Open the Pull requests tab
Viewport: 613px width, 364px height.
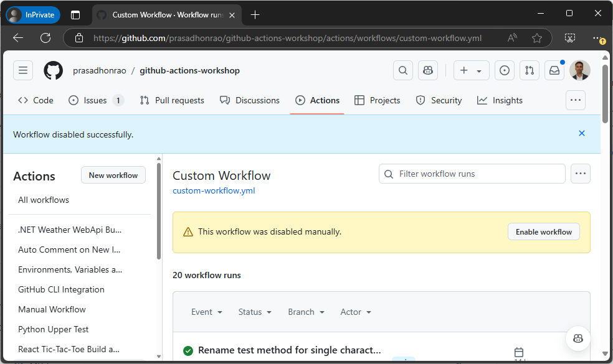pos(172,100)
